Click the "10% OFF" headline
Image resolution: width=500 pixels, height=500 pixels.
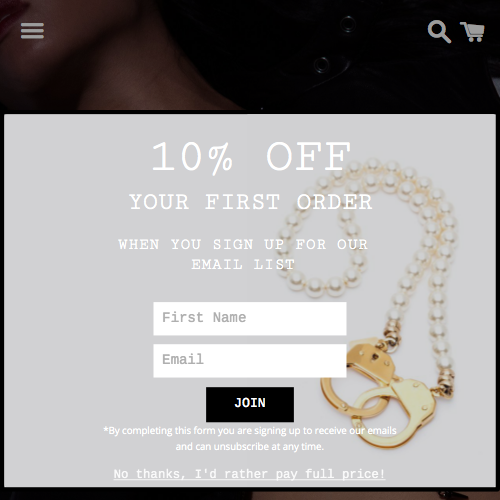(x=251, y=156)
